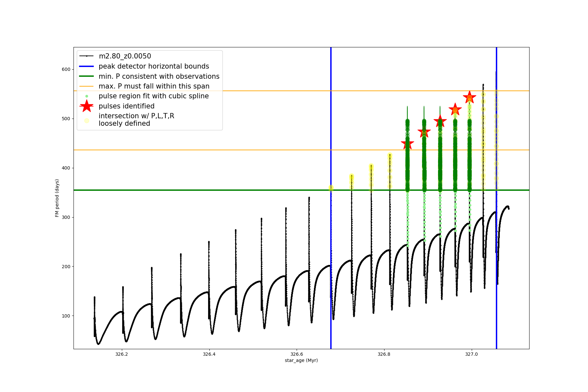
Task: Click the lowest red star pulse marker
Action: click(x=407, y=143)
